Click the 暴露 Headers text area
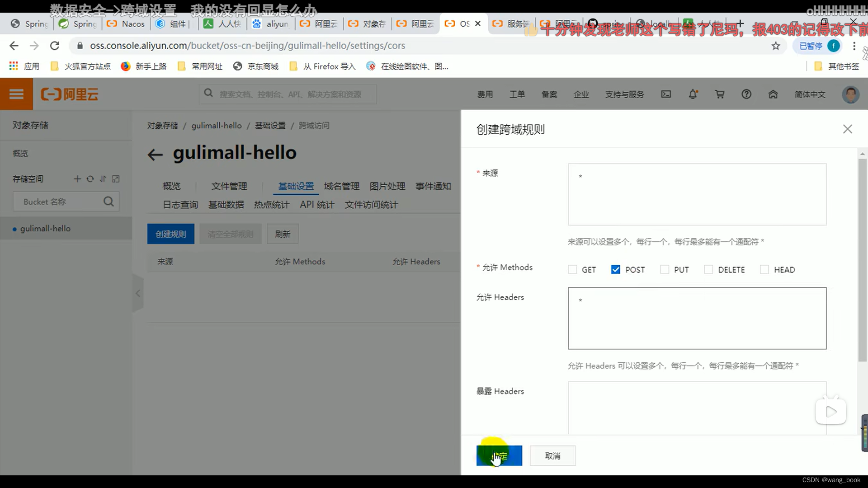868x488 pixels. [x=697, y=408]
